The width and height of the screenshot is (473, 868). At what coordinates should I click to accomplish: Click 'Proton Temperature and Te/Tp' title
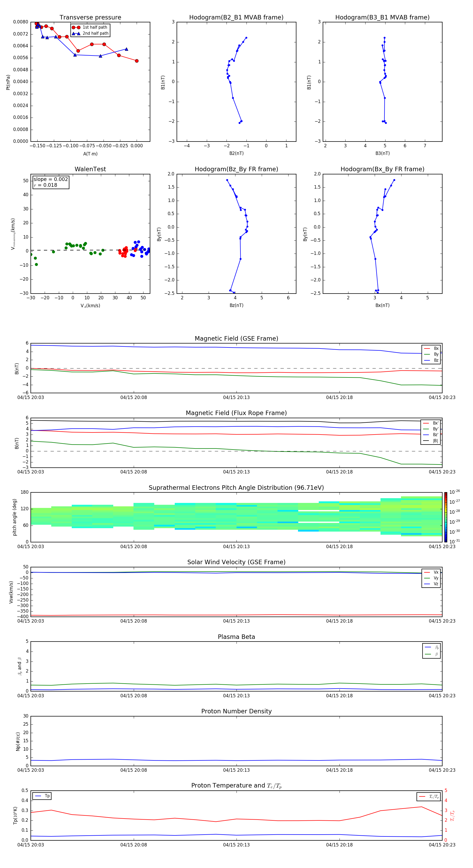(x=236, y=786)
